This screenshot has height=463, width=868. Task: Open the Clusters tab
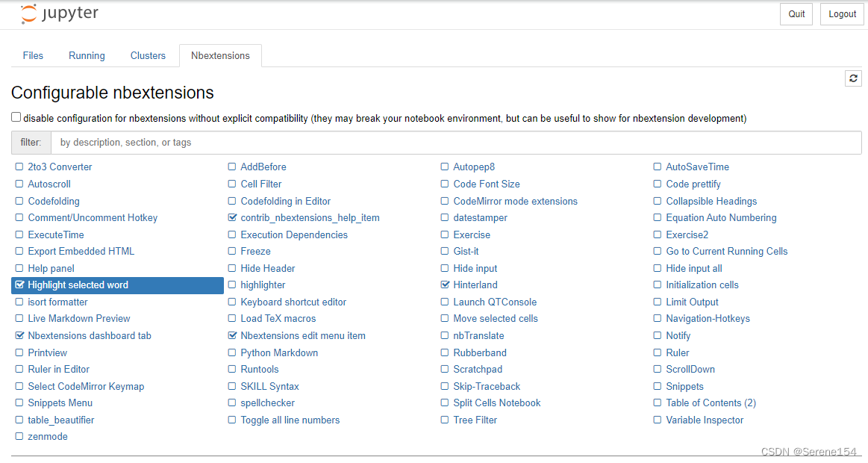(148, 56)
